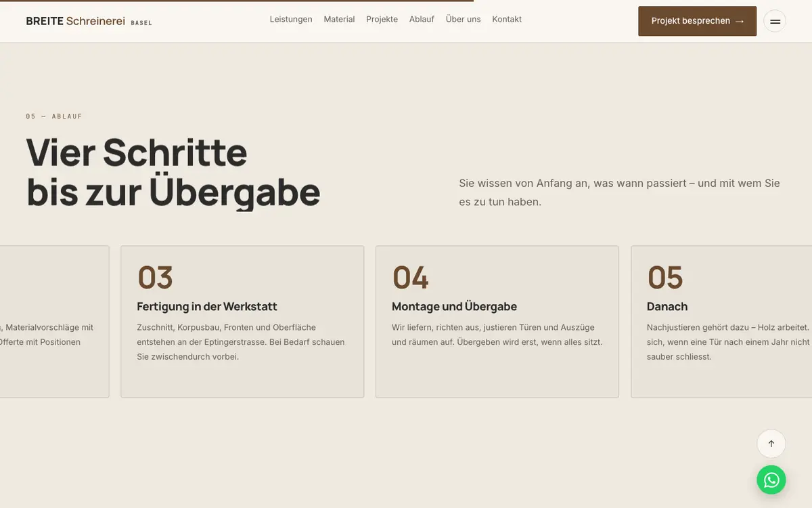This screenshot has height=508, width=812.
Task: Go to Projekte in navigation
Action: 382,19
